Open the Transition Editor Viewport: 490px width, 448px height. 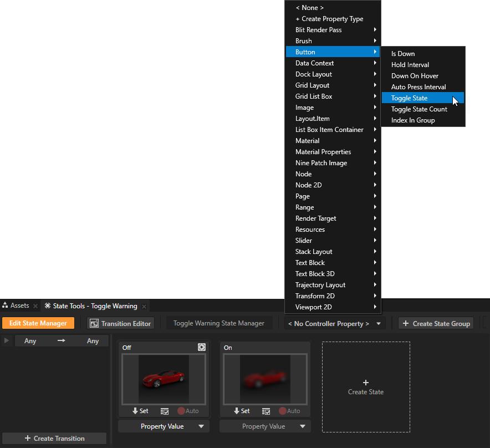pos(120,323)
